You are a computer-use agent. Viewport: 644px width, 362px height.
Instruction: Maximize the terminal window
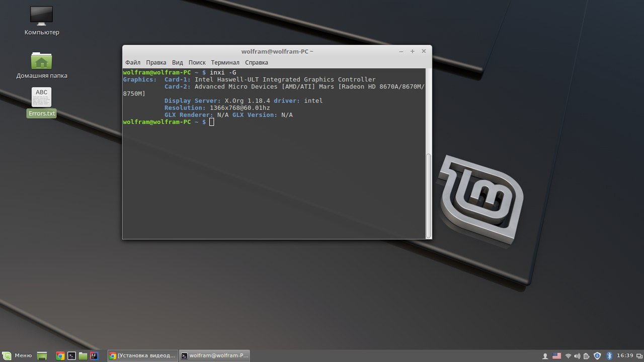(413, 51)
